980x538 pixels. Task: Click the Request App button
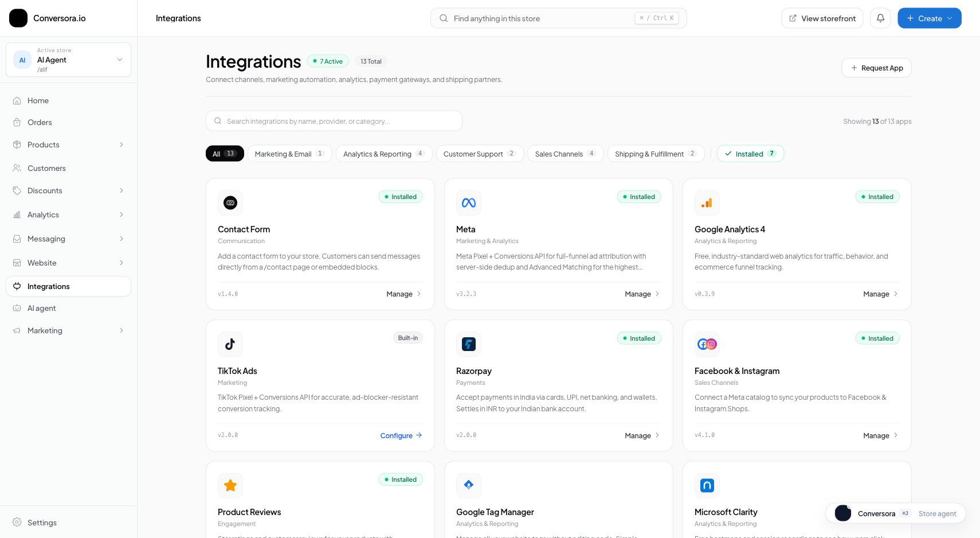click(x=877, y=68)
